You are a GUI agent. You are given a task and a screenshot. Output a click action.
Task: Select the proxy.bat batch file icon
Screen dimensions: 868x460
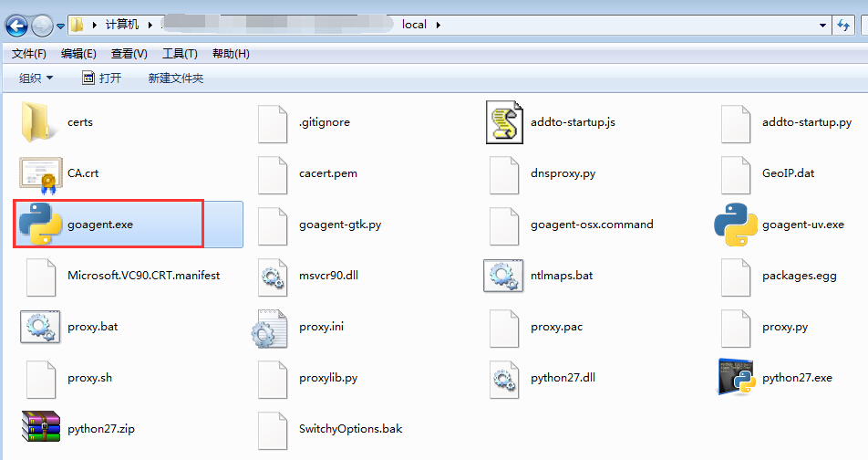click(40, 327)
